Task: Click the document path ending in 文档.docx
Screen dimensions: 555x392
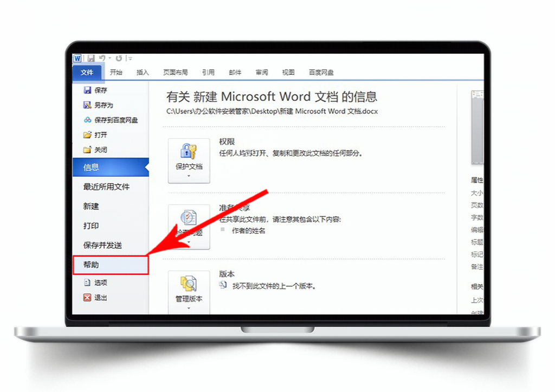Action: pyautogui.click(x=272, y=111)
